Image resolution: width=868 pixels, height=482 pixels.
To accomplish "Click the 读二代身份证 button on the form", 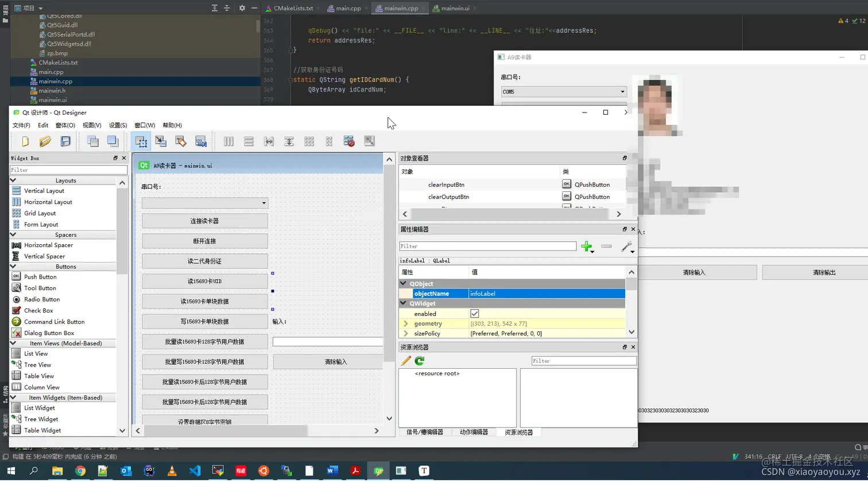I will click(205, 261).
